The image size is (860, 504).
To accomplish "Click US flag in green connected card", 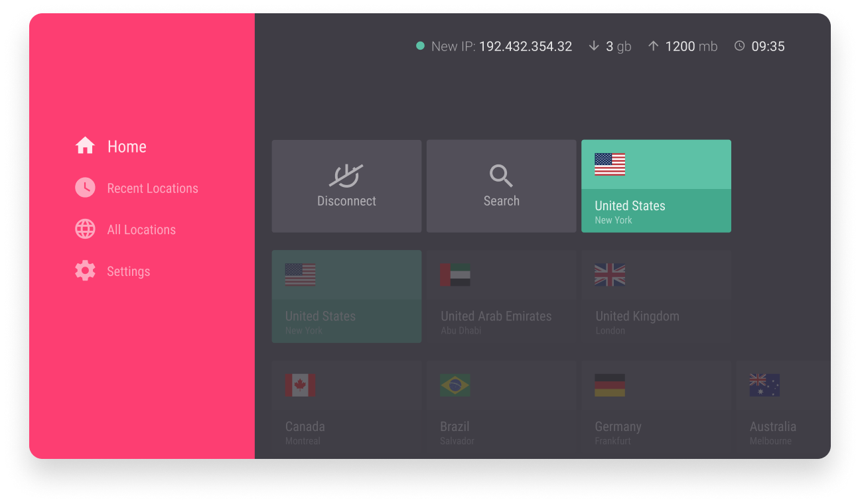I will (x=610, y=164).
